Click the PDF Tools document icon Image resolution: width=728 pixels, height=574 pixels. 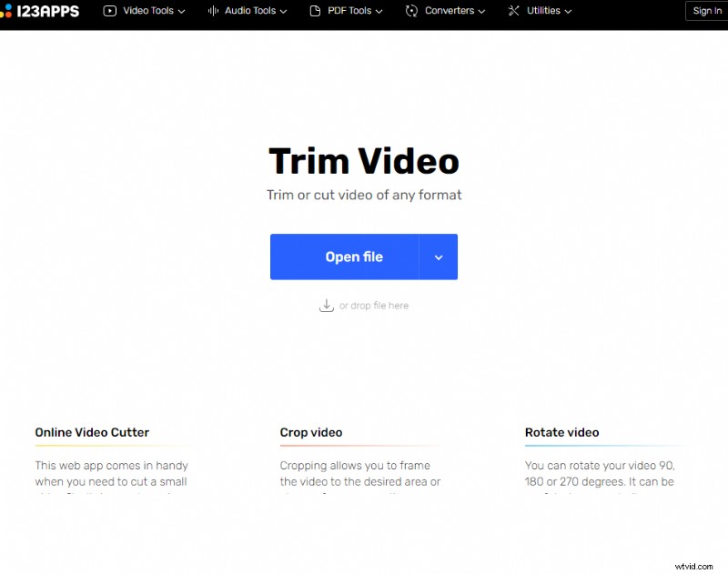point(313,11)
